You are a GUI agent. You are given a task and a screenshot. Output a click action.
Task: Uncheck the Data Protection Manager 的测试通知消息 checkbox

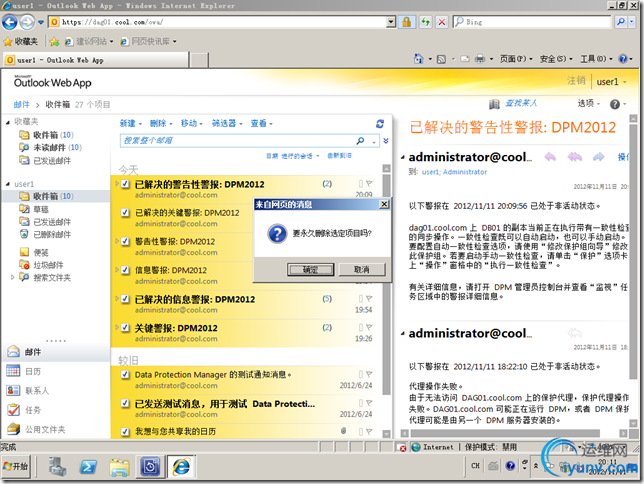click(125, 374)
